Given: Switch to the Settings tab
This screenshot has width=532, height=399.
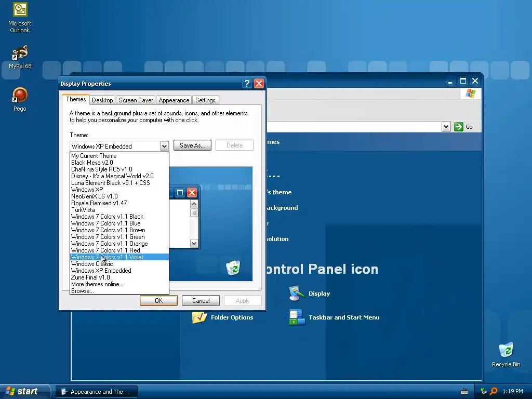Looking at the screenshot, I should (205, 100).
